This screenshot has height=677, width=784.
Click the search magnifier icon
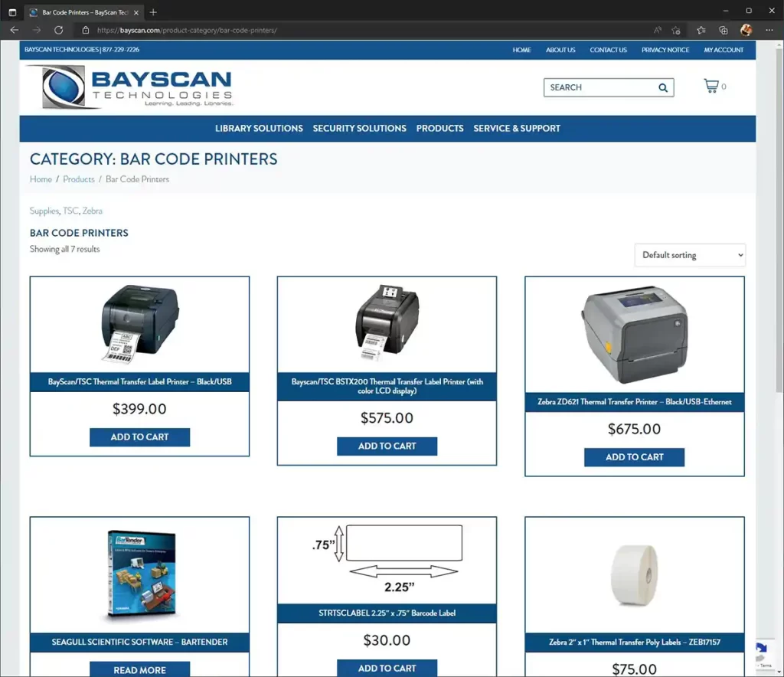[x=663, y=87]
